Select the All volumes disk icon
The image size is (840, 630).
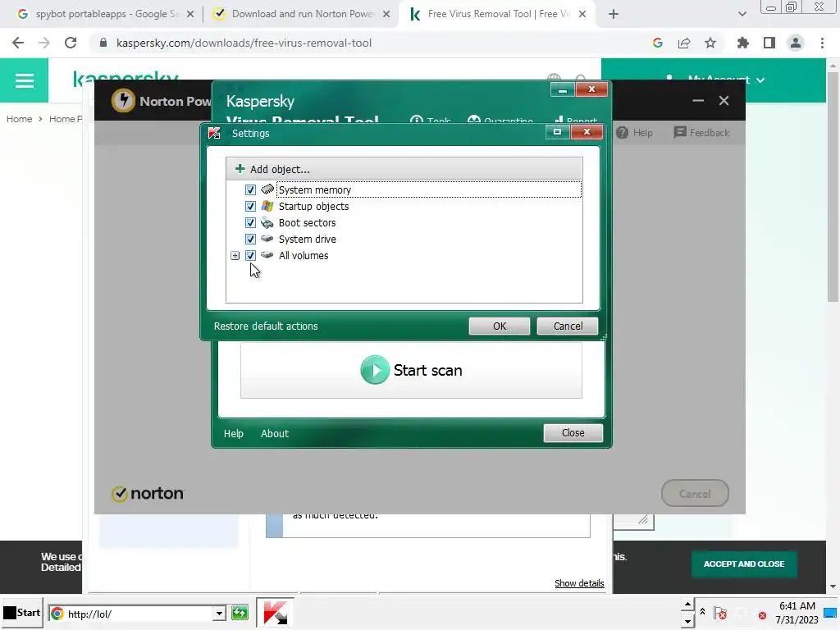[x=267, y=255]
